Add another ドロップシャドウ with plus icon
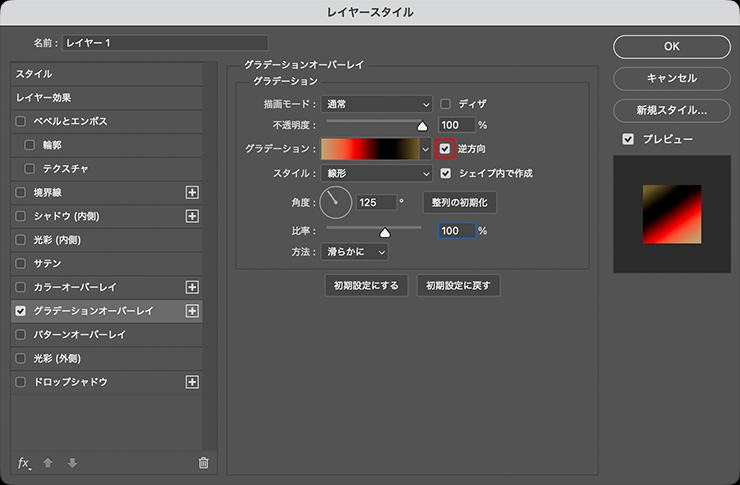The width and height of the screenshot is (740, 485). coord(193,382)
